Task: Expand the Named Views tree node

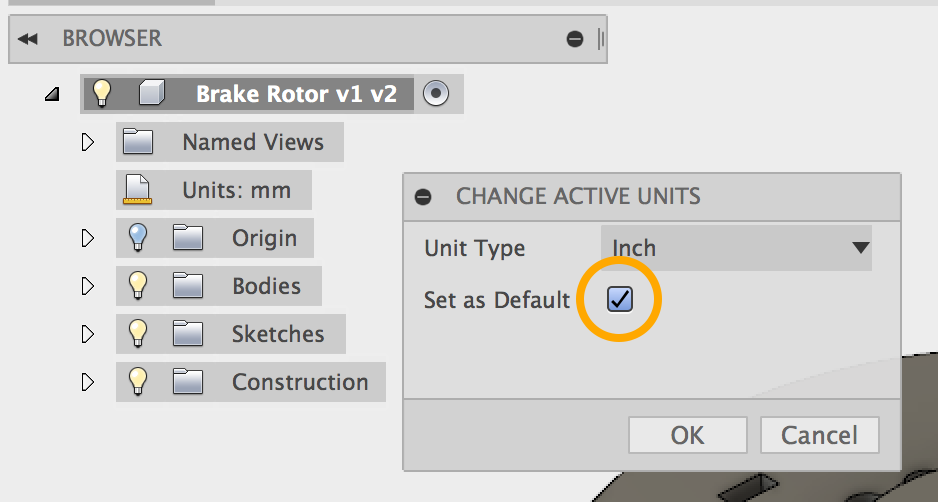Action: coord(87,142)
